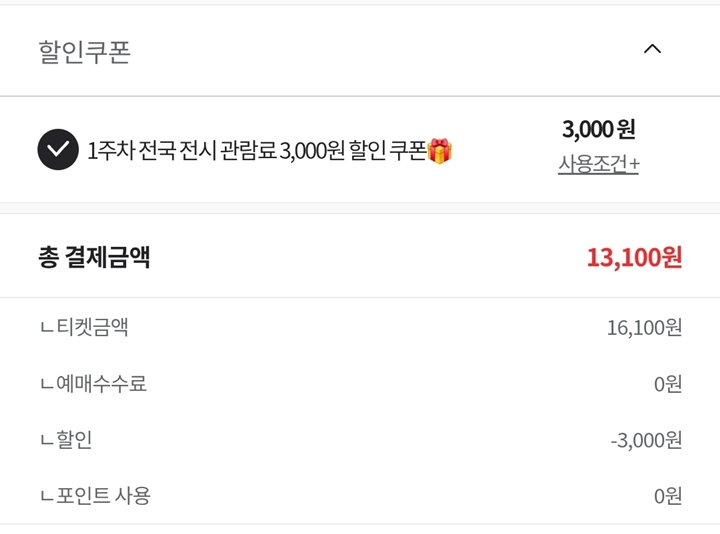This screenshot has width=720, height=534.
Task: Select the 관람료 3,000원 할인 쿠폰 label
Action: click(x=256, y=151)
